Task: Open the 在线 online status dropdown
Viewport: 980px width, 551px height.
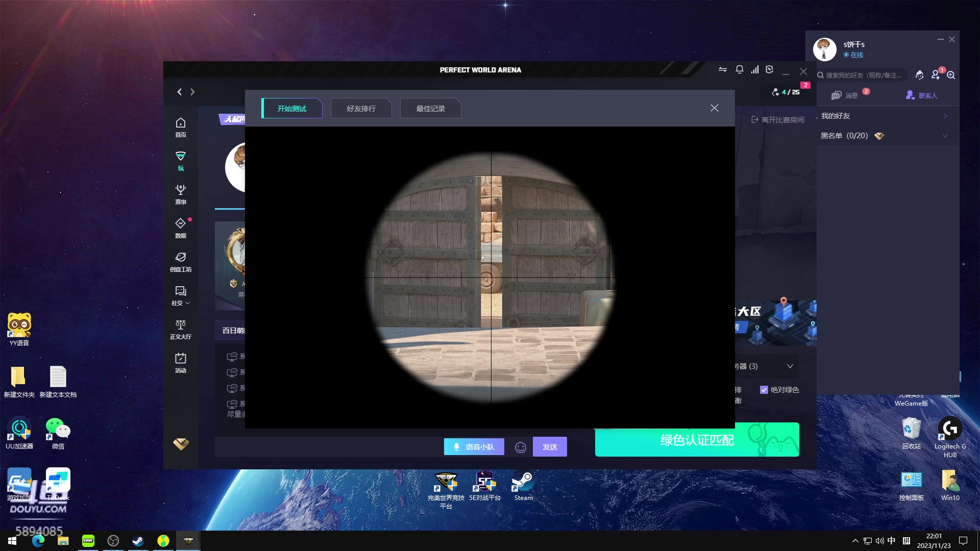Action: pos(858,55)
